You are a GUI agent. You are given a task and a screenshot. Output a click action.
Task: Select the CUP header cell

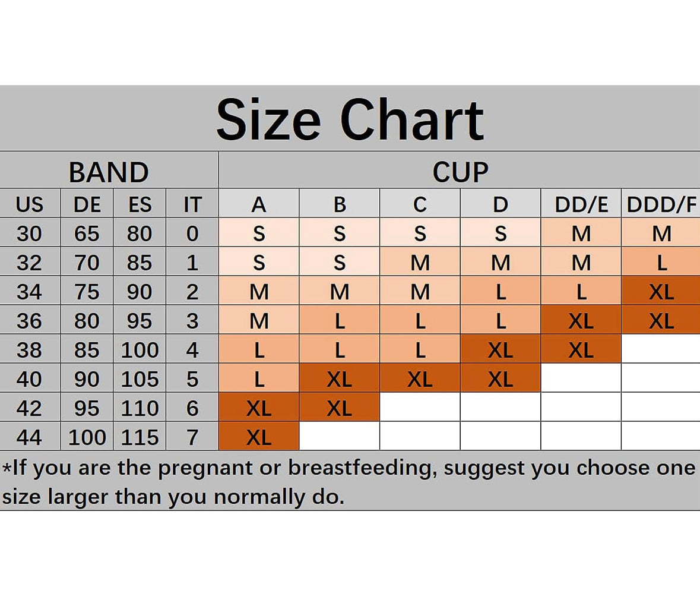[460, 172]
